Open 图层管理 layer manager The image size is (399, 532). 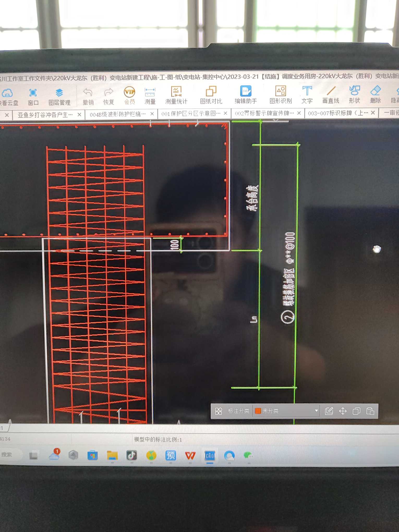pos(59,97)
